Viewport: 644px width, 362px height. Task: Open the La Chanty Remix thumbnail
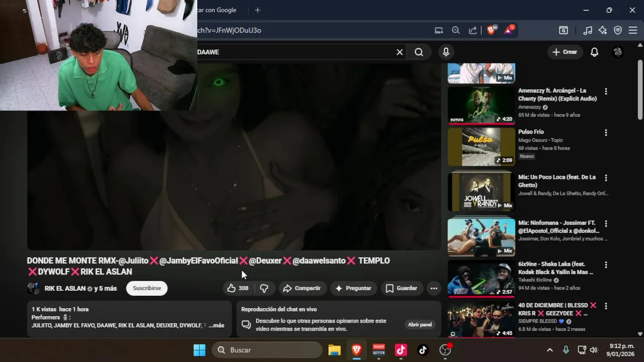[x=481, y=105]
